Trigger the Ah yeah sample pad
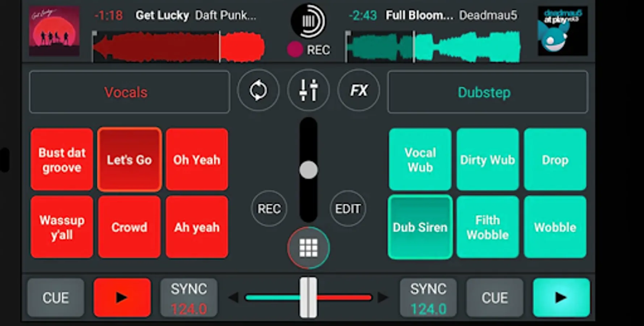 tap(197, 227)
